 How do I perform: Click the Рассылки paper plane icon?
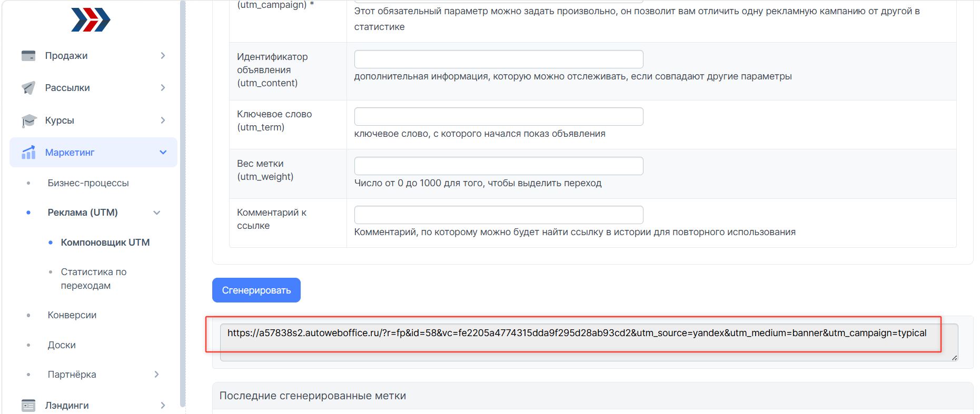28,88
